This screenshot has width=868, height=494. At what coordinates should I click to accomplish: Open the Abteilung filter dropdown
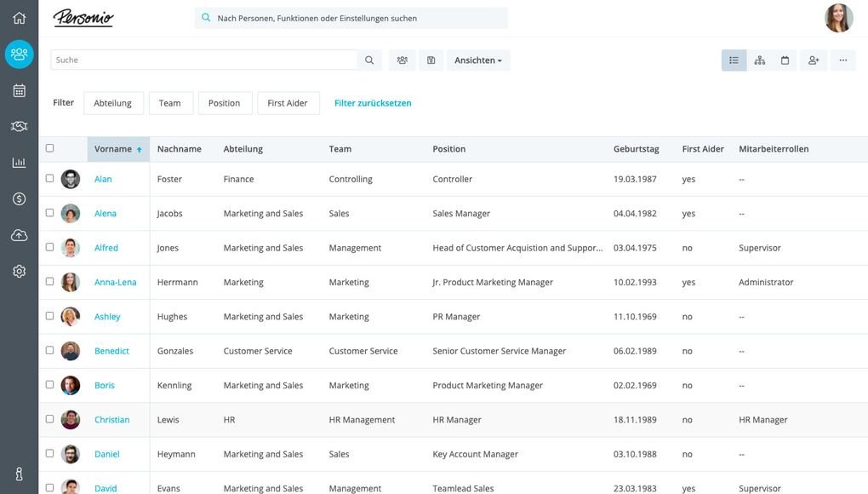point(113,103)
